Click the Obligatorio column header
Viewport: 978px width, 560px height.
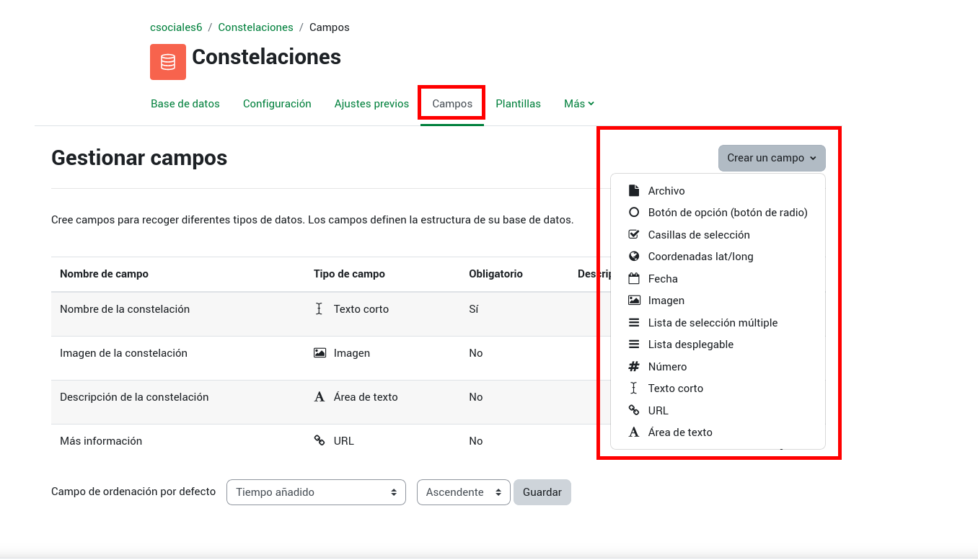point(495,274)
